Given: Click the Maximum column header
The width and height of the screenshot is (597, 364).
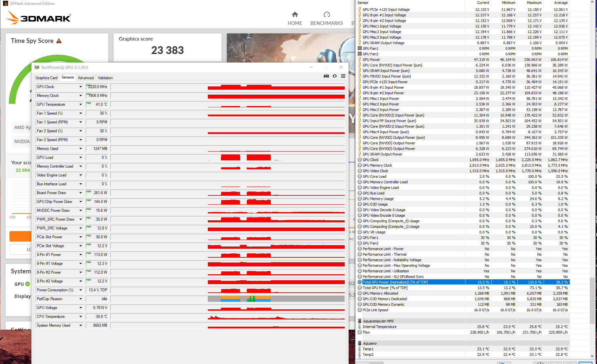Looking at the screenshot, I should tap(530, 3).
